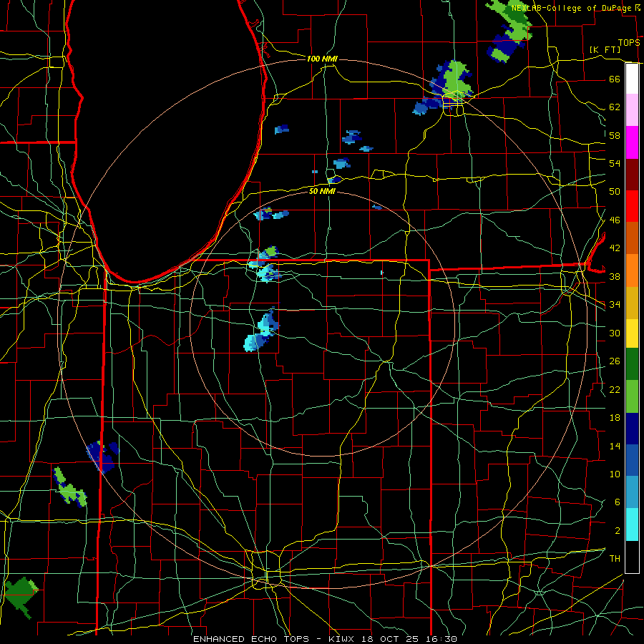Click the "26" scale value
Image resolution: width=644 pixels, height=644 pixels.
click(x=615, y=361)
